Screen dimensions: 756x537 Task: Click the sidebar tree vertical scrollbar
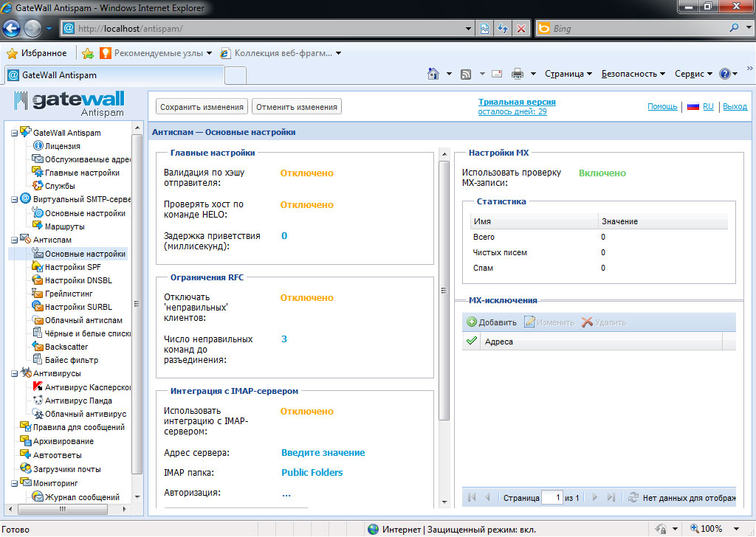click(x=137, y=303)
